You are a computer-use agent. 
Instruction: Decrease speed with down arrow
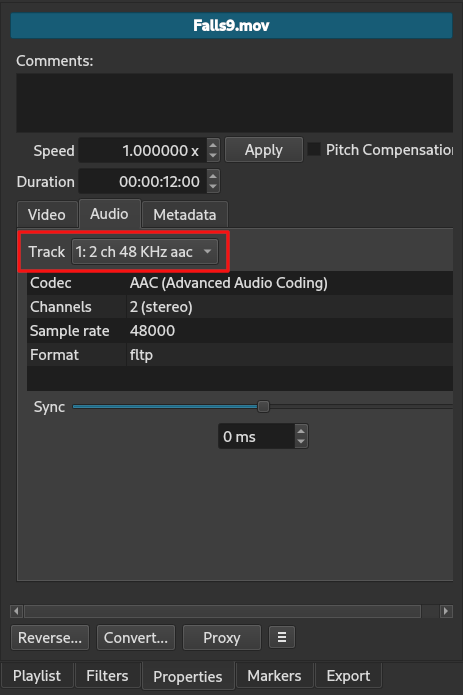coord(213,156)
